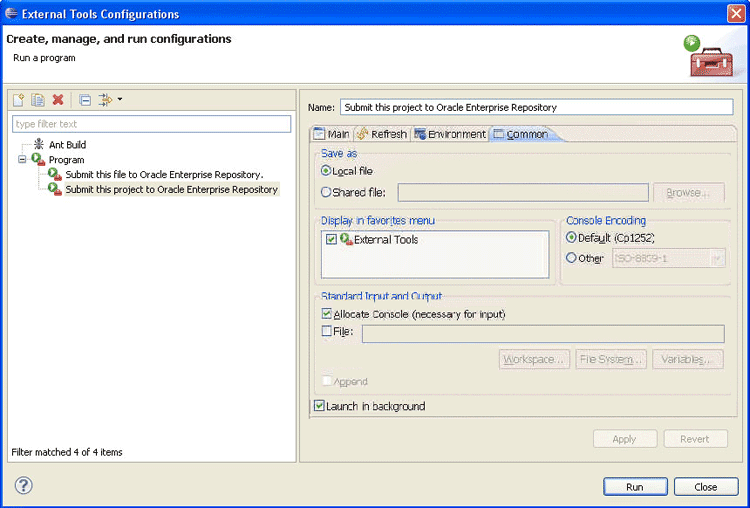Click the 'type filter text' field
750x508 pixels.
pyautogui.click(x=151, y=124)
